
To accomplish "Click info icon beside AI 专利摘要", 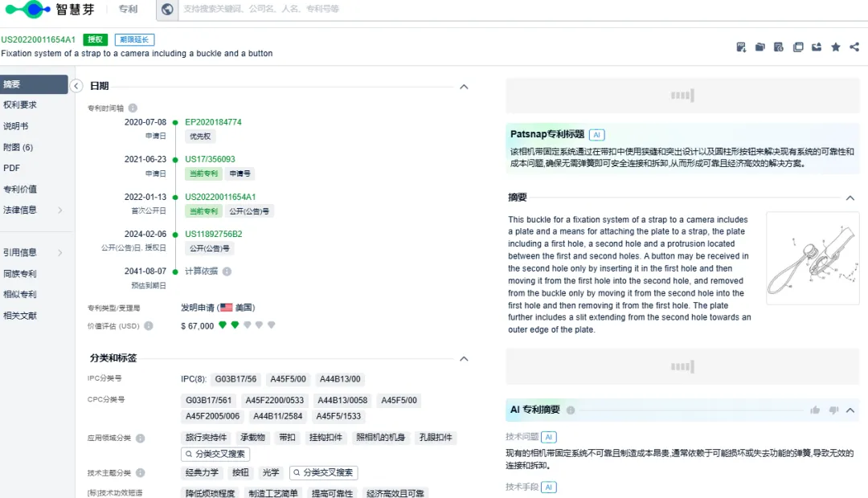I will (571, 410).
